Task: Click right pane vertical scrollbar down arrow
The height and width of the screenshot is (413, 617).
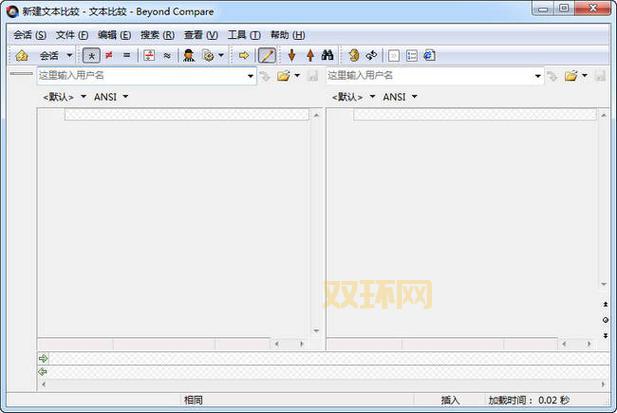Action: (x=604, y=284)
